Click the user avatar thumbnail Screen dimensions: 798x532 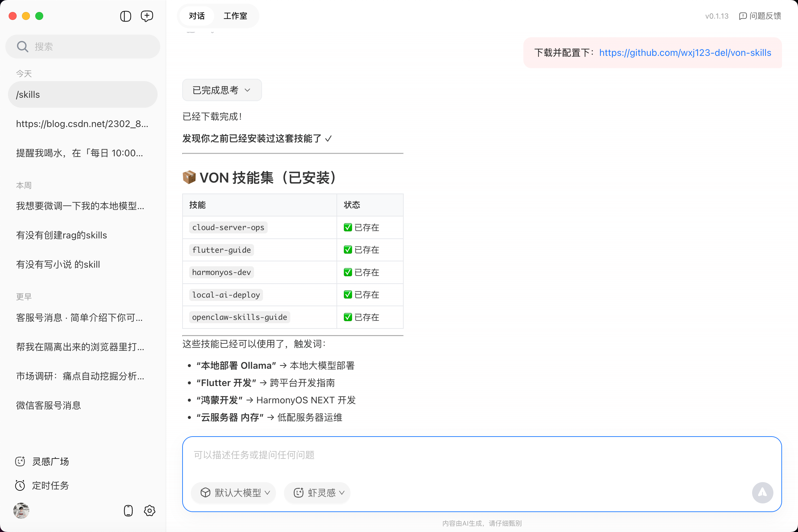(x=21, y=511)
